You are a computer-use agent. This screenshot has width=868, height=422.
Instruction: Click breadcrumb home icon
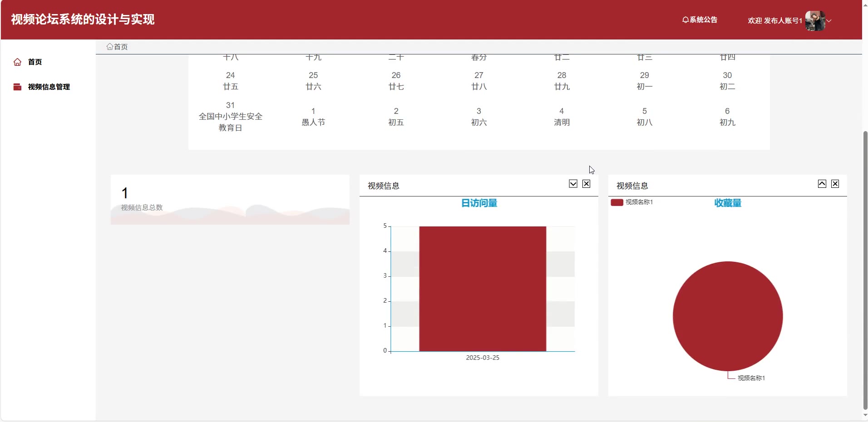109,47
